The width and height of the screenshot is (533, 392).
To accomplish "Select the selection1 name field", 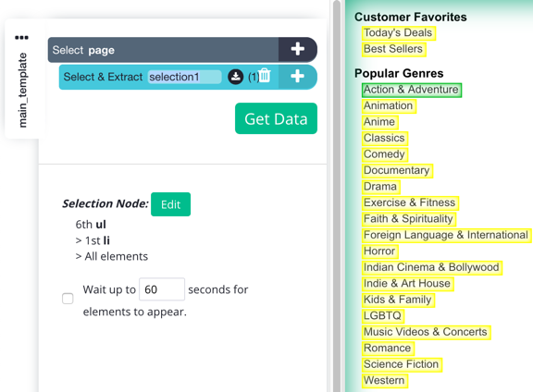I will pos(184,77).
